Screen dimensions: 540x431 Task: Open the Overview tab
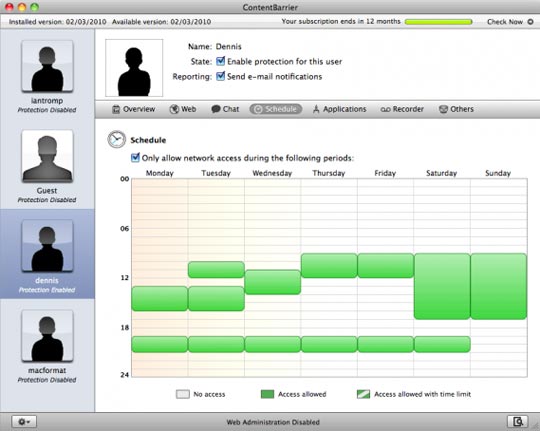(134, 109)
